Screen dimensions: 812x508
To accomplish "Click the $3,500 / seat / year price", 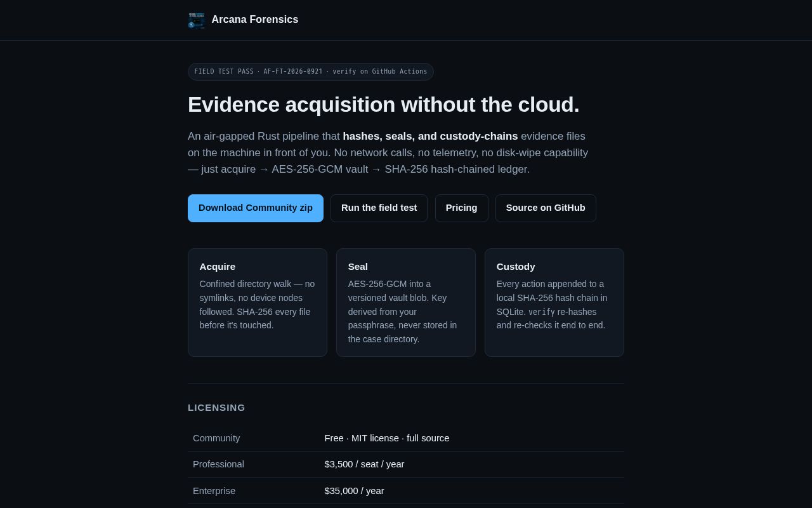I will [364, 464].
